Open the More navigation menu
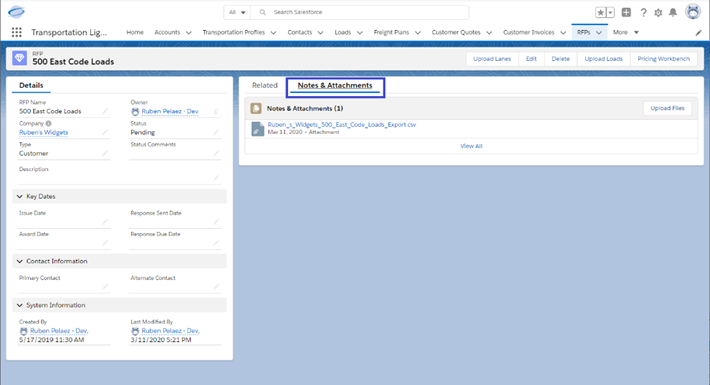Image resolution: width=710 pixels, height=385 pixels. (626, 32)
